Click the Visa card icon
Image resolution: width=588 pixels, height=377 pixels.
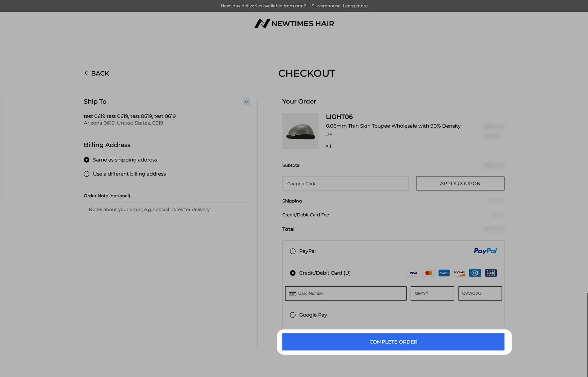point(413,273)
